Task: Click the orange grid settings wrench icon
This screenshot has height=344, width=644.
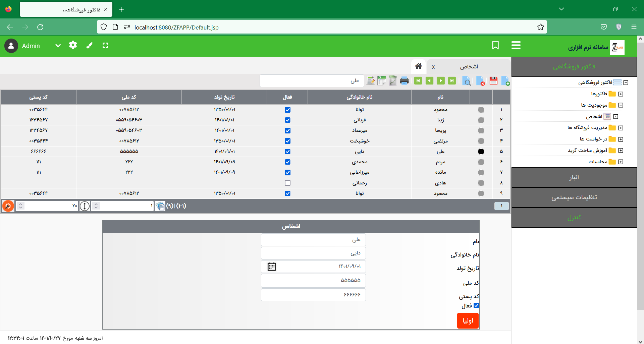Action: tap(8, 206)
